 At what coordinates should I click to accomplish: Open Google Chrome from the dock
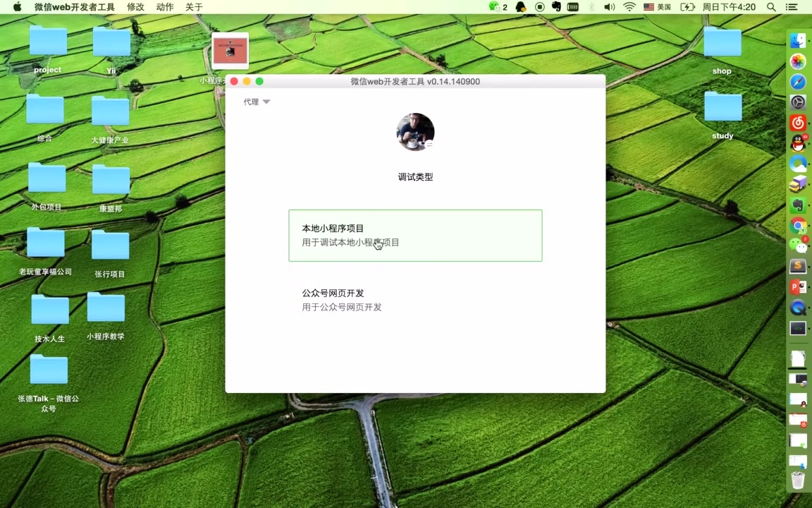(798, 226)
